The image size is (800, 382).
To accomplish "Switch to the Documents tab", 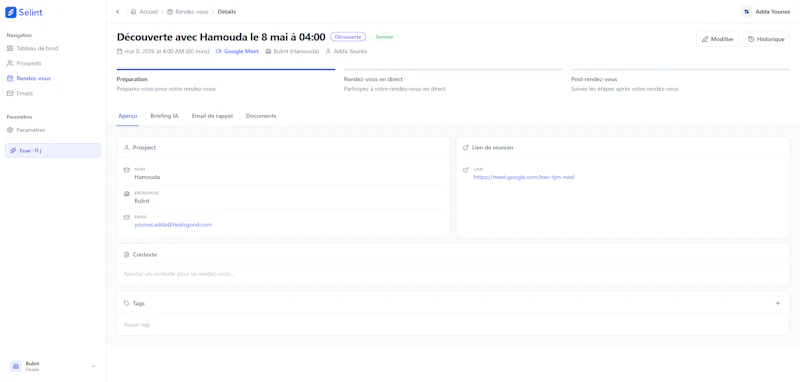I will tap(261, 116).
